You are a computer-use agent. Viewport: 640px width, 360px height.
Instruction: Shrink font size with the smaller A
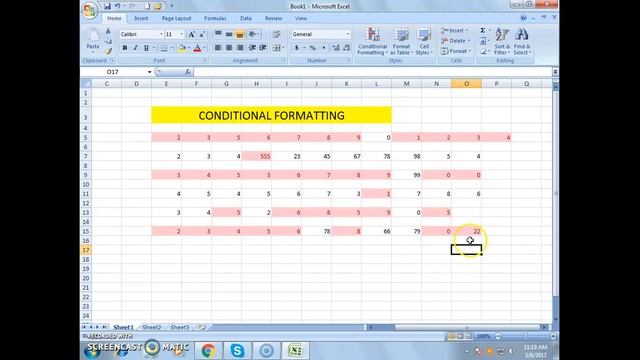click(x=202, y=34)
